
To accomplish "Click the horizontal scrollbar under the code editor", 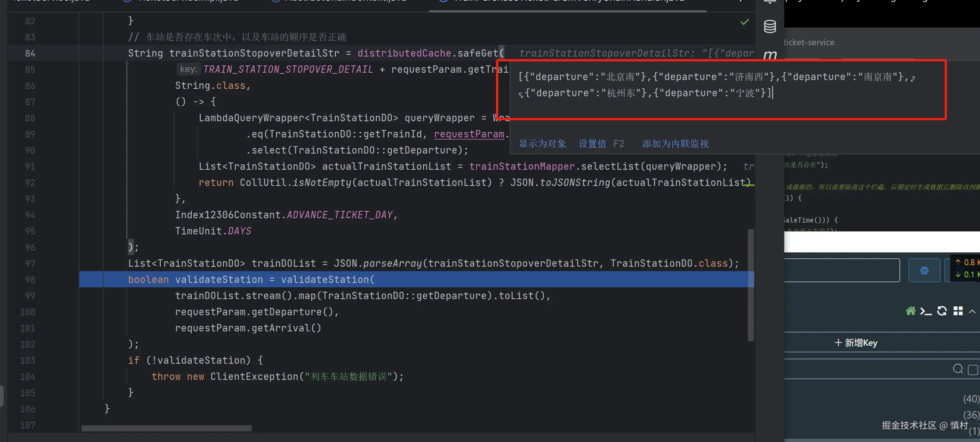I will 166,428.
